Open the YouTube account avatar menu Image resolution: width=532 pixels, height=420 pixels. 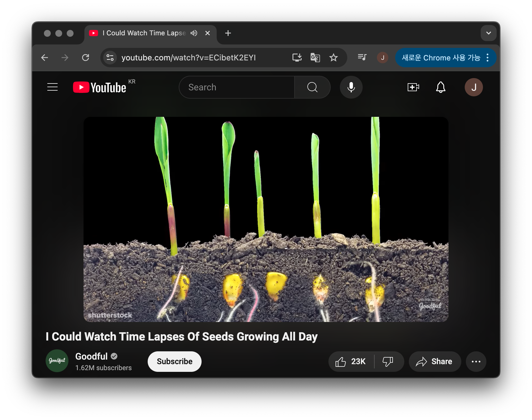(474, 87)
